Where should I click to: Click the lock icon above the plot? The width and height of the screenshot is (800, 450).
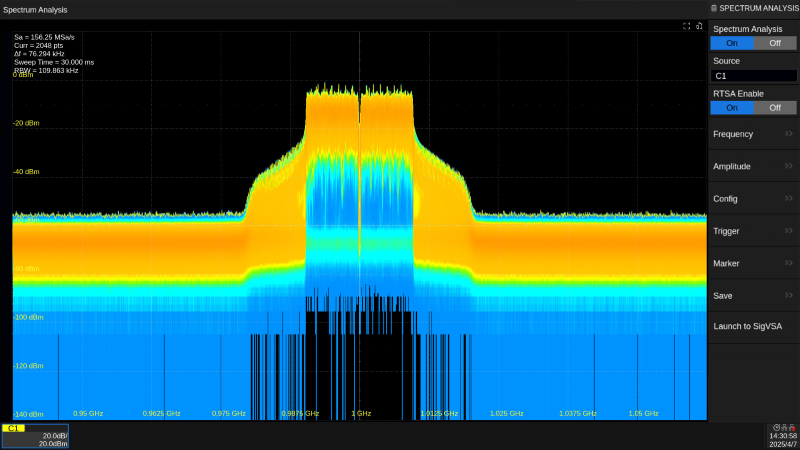coord(699,26)
